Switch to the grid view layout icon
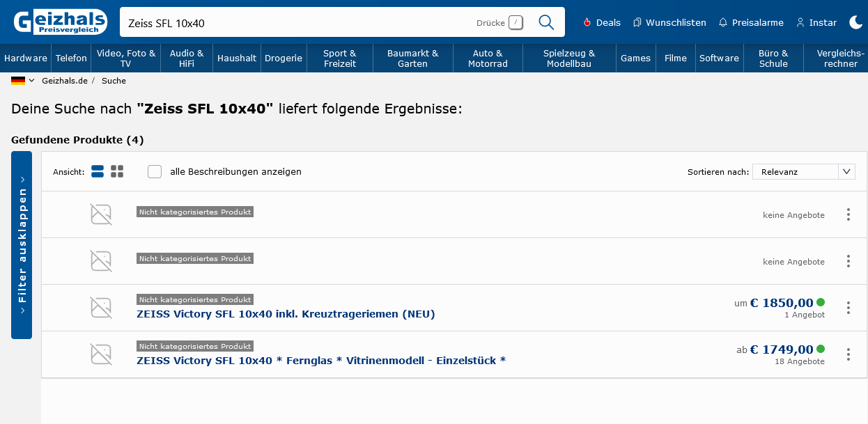The height and width of the screenshot is (424, 868). tap(117, 171)
